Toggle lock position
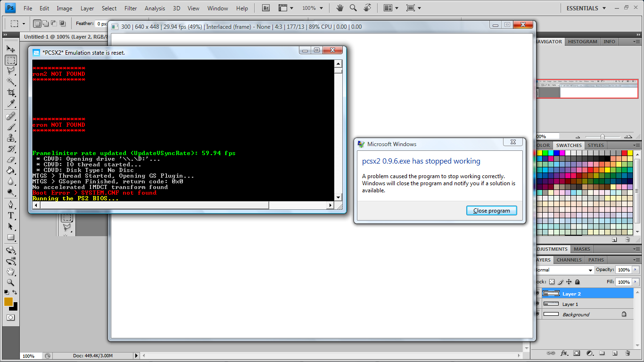Viewport: 644px width, 362px height. pos(569,282)
